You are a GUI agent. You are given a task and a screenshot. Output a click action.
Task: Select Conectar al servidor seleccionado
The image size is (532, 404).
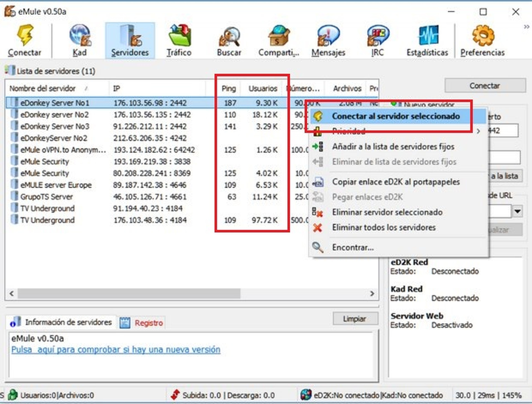[398, 116]
